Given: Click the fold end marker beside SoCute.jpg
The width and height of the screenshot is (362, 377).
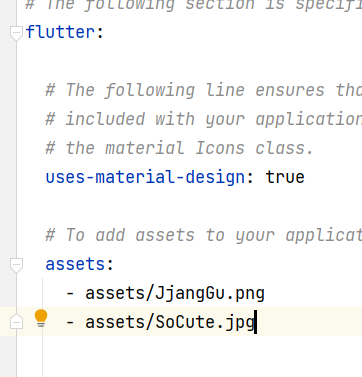Looking at the screenshot, I should coord(16,322).
